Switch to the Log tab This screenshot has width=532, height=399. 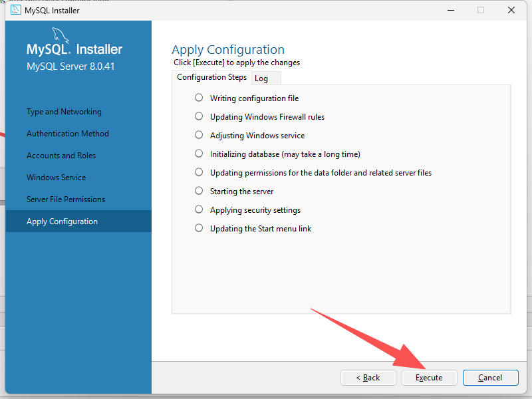tap(261, 78)
